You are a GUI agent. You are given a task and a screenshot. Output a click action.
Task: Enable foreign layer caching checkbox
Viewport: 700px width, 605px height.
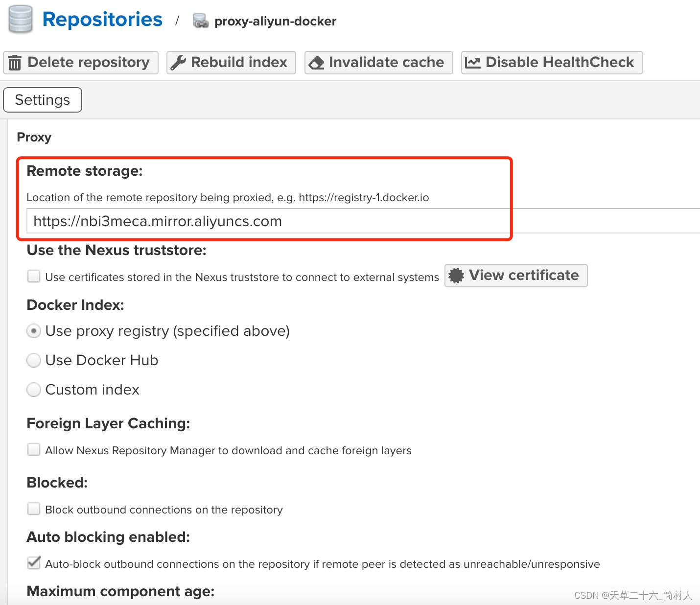pyautogui.click(x=34, y=450)
